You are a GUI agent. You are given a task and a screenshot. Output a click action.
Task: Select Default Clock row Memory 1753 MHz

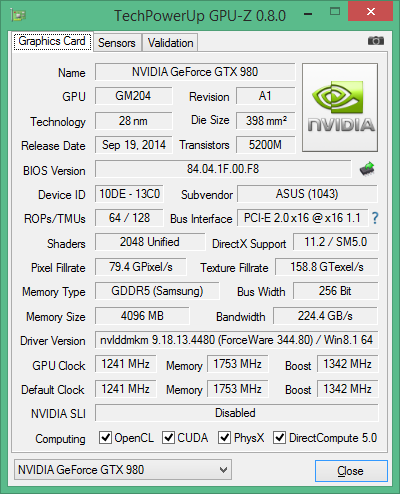pos(238,389)
